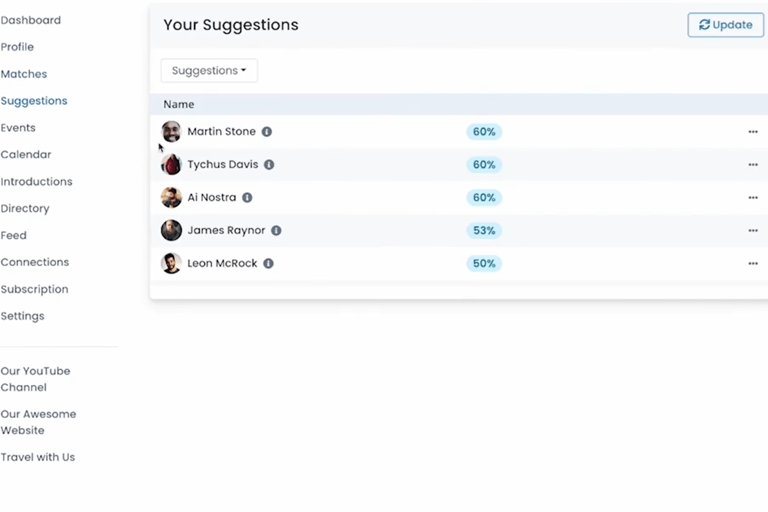This screenshot has height=512, width=768.
Task: Click Martin Stone's profile avatar
Action: 171,132
